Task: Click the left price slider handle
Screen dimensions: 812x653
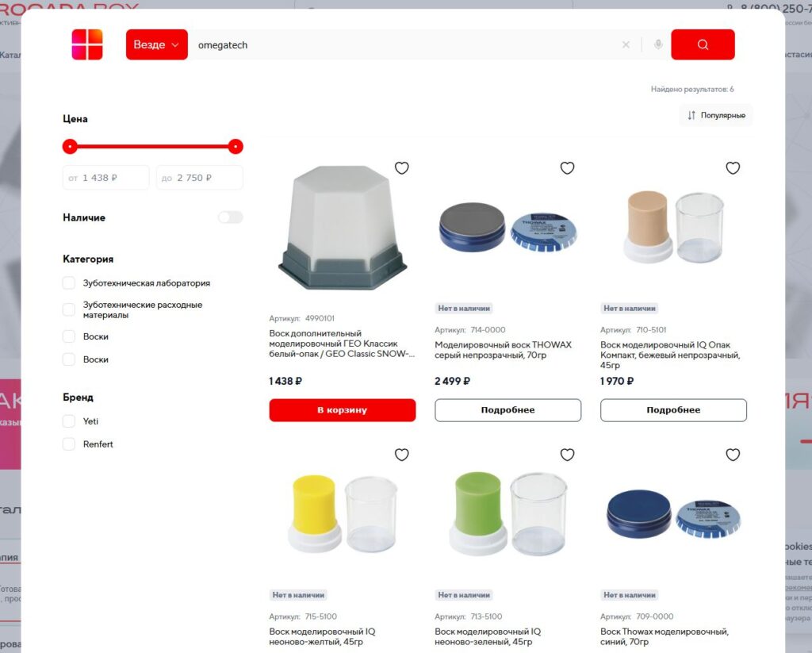Action: [70, 147]
